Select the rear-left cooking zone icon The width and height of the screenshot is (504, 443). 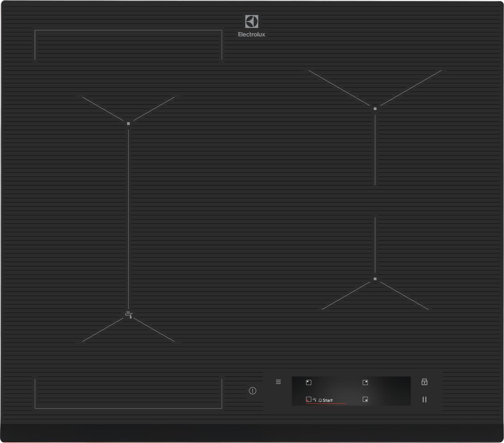(x=308, y=383)
